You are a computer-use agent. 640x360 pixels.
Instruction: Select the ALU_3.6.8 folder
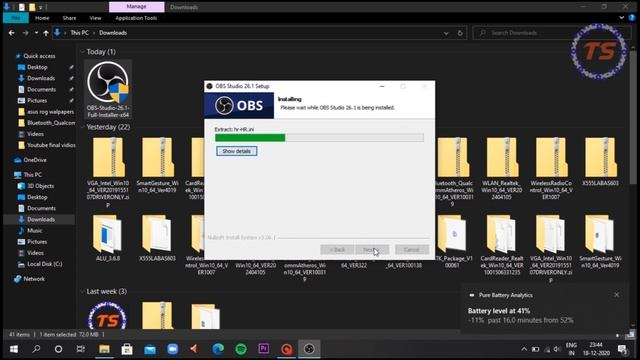108,238
